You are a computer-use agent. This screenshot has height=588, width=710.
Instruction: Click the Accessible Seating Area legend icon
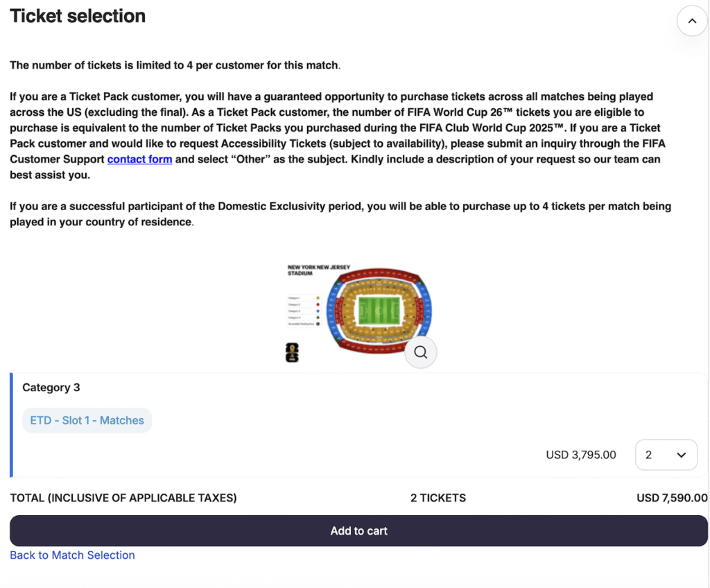point(318,324)
